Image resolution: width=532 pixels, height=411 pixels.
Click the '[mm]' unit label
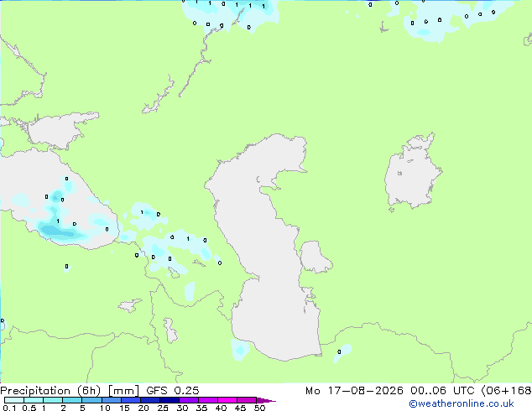click(x=123, y=391)
